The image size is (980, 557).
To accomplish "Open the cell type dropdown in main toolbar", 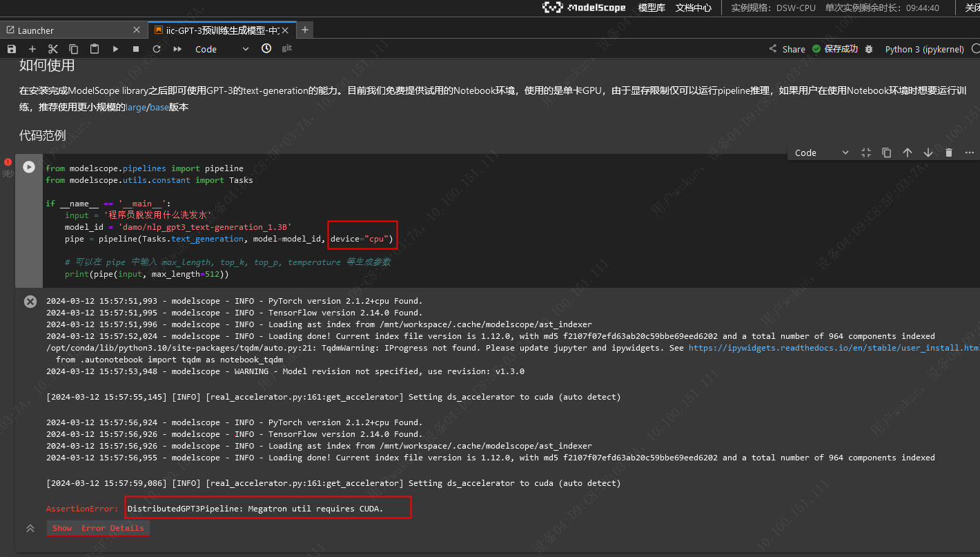I will (x=222, y=49).
